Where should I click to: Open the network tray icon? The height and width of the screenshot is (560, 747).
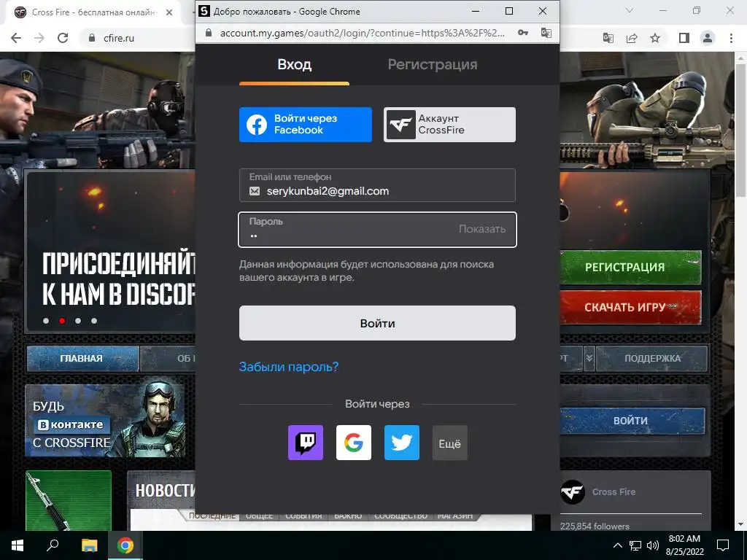[x=635, y=545]
